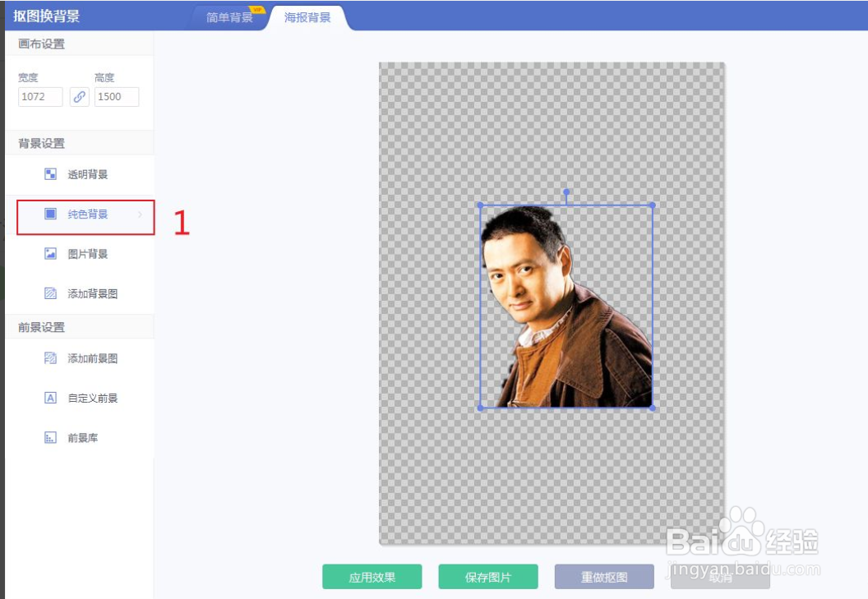Click the solid color background icon
Image resolution: width=868 pixels, height=599 pixels.
click(x=50, y=214)
